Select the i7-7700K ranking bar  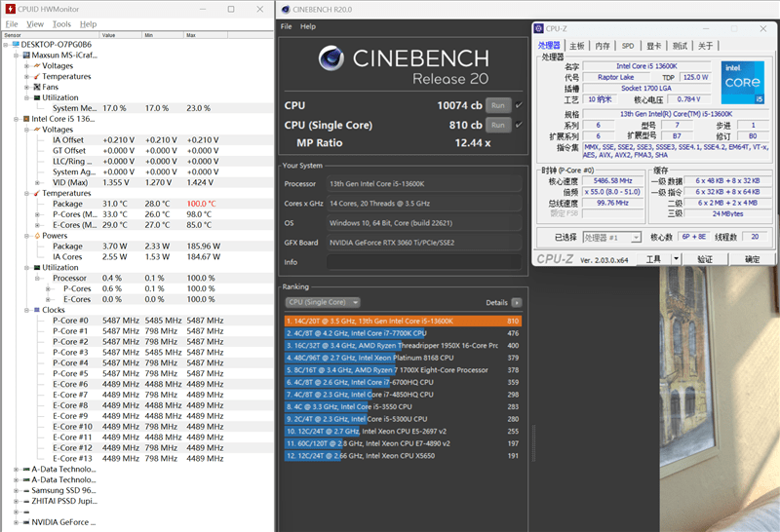403,333
